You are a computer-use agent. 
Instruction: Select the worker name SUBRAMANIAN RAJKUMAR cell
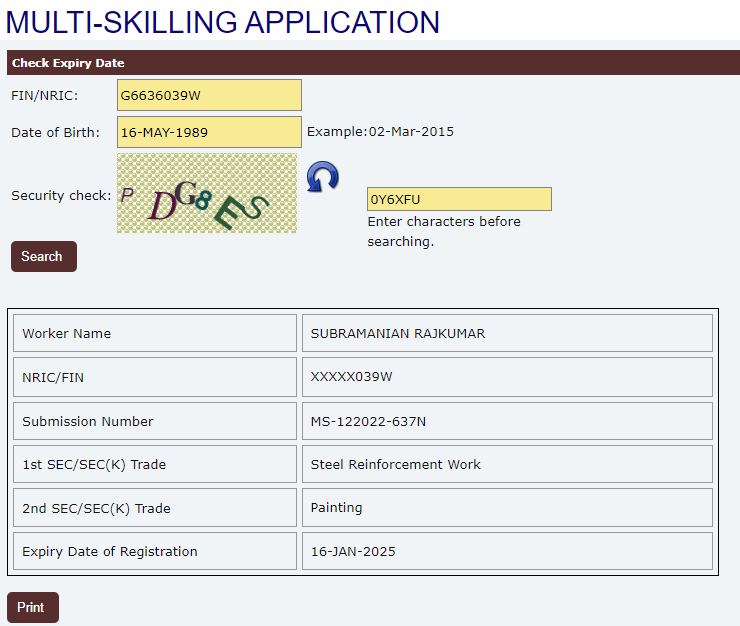click(507, 333)
